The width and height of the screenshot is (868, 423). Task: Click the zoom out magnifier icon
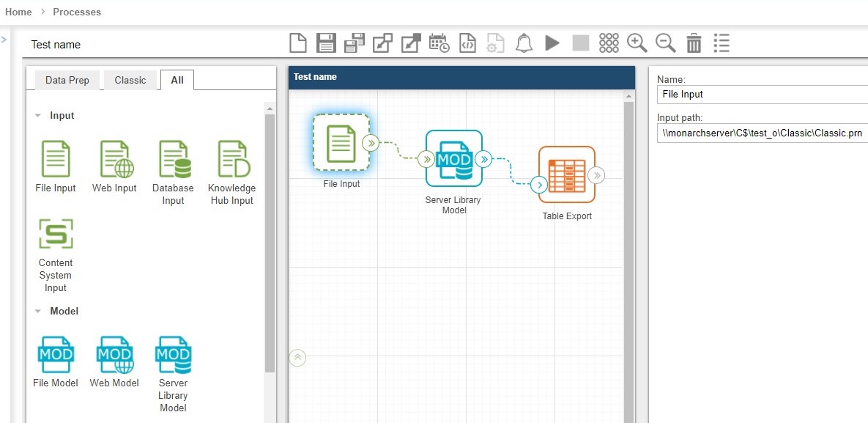click(x=665, y=43)
